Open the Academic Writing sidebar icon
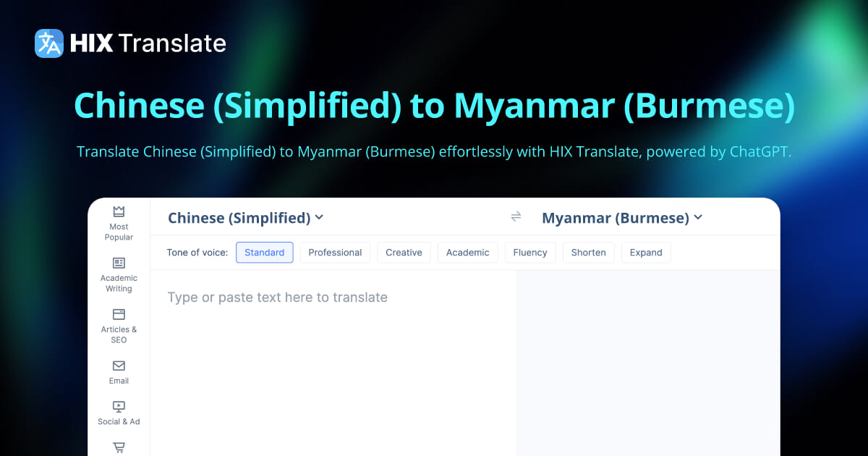Image resolution: width=868 pixels, height=456 pixels. click(x=118, y=263)
